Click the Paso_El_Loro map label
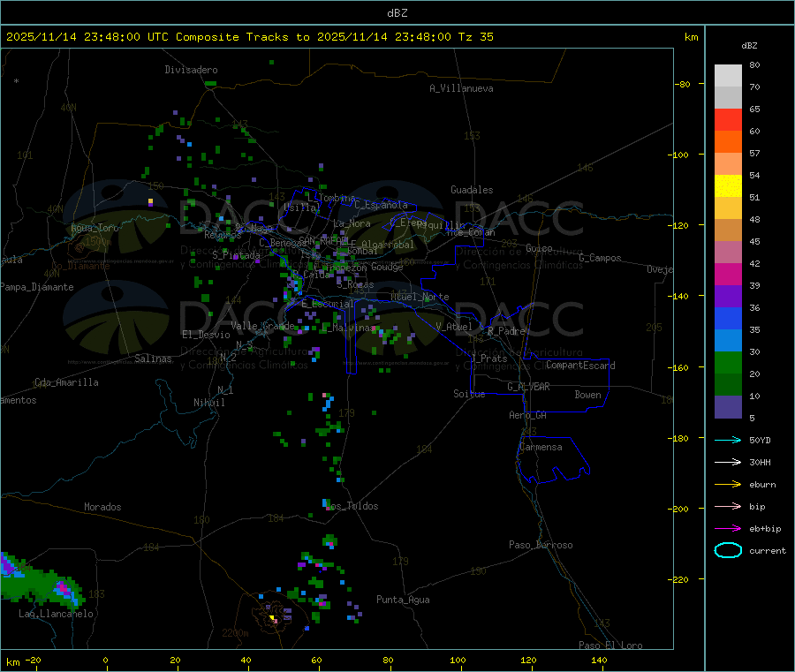795x672 pixels. (610, 646)
